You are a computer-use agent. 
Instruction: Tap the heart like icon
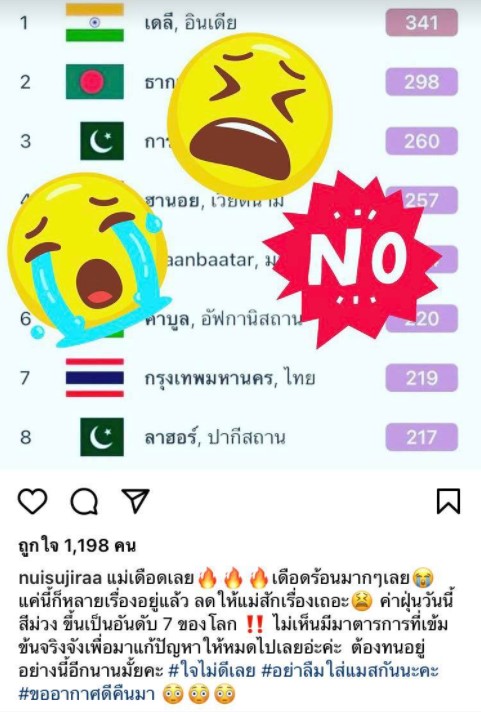click(32, 501)
